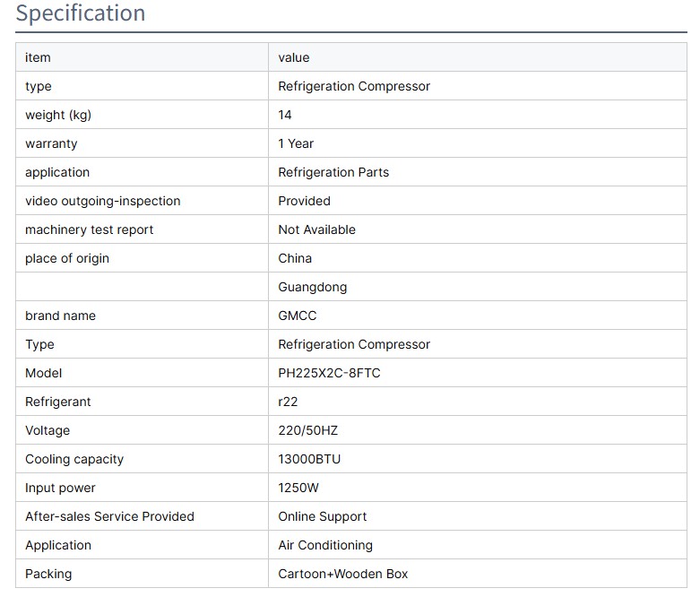700x597 pixels.
Task: Click the Input power value 1250W
Action: click(x=298, y=488)
